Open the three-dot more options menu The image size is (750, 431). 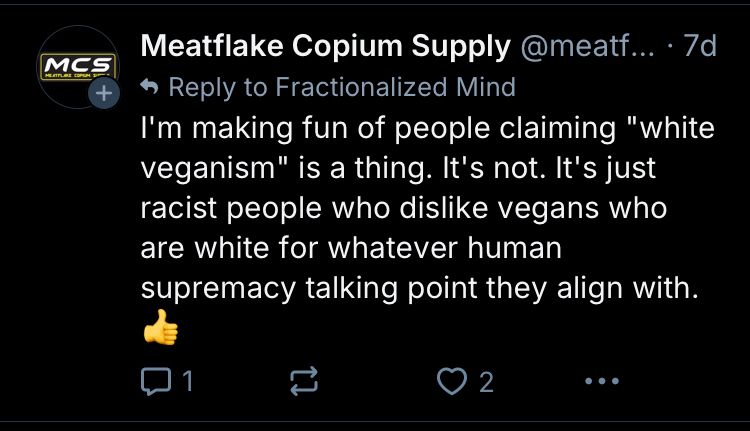[602, 381]
